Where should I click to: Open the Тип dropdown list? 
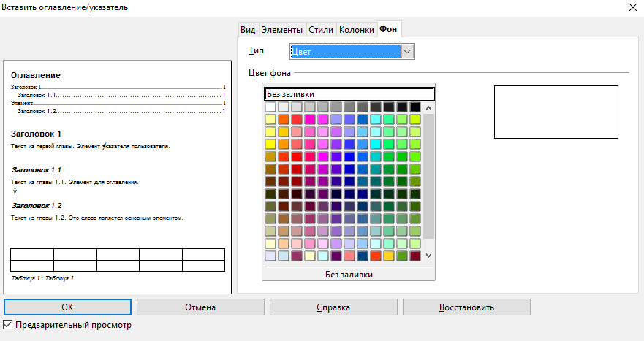408,52
